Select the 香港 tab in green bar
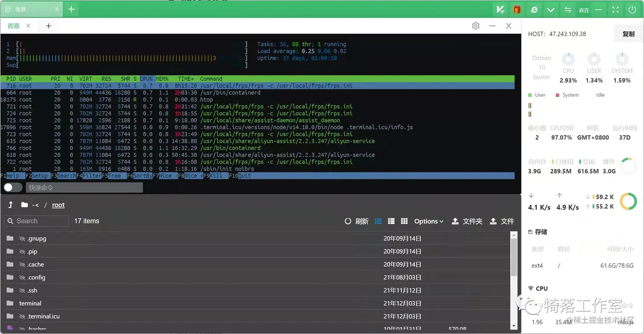The width and height of the screenshot is (644, 334). [32, 9]
